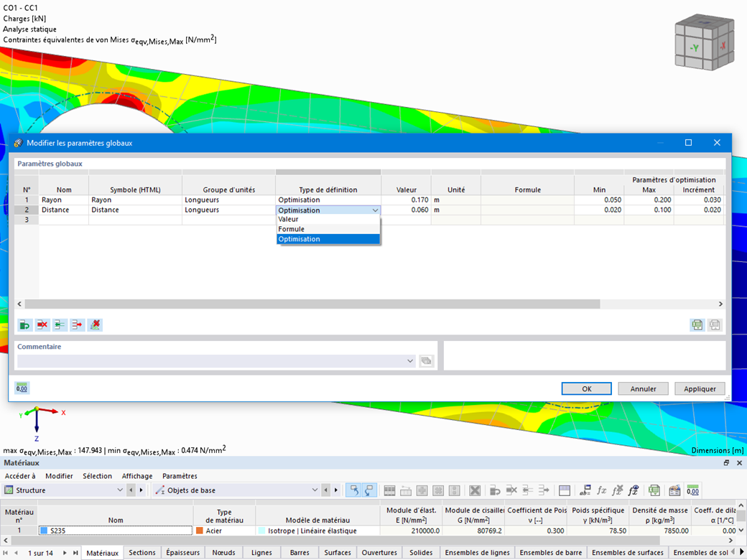Screen dimensions: 747x560
Task: Open the Sélection menu
Action: click(97, 476)
